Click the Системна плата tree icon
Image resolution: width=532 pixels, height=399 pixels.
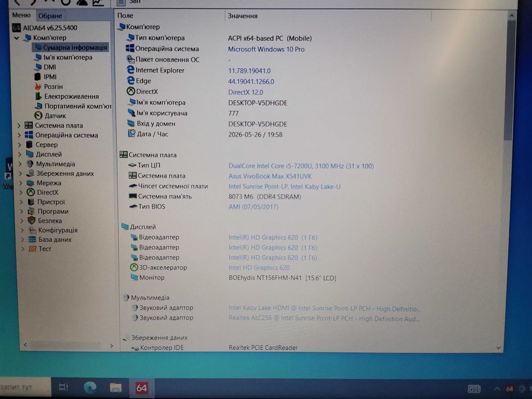[x=29, y=125]
